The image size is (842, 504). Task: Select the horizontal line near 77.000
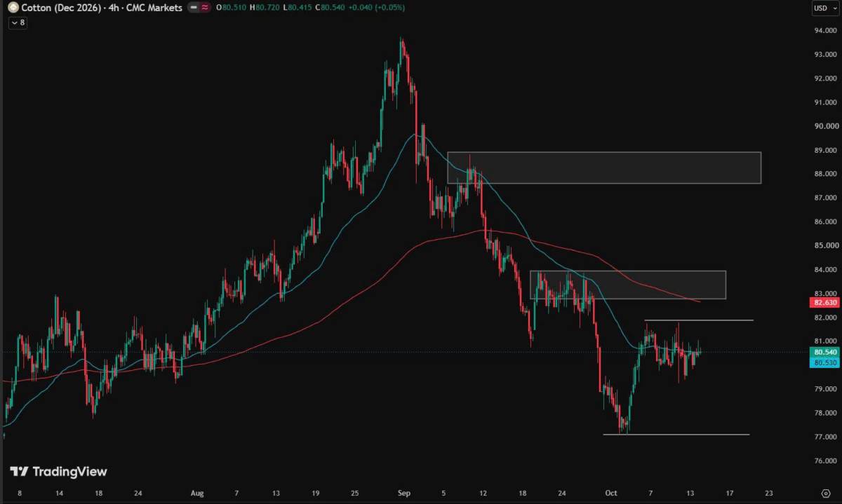(676, 435)
